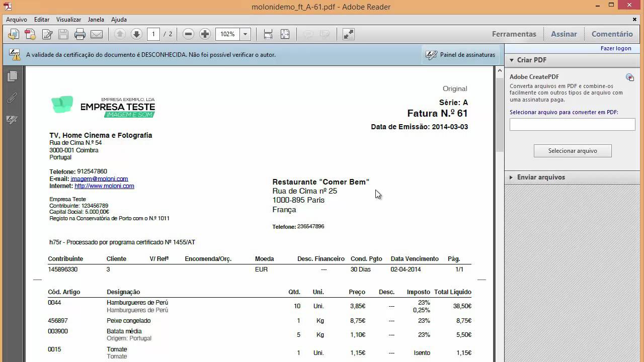Click the Adobe Reader title bar icon
644x362 pixels.
[8, 6]
